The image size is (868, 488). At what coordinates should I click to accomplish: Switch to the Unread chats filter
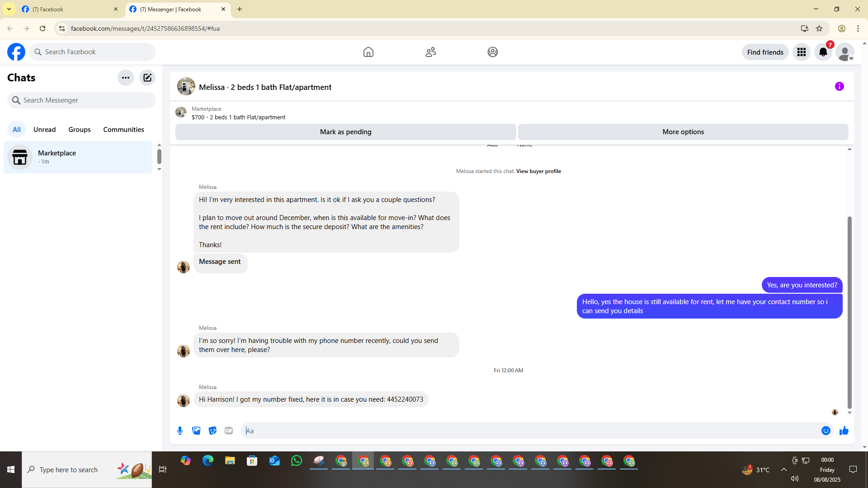tap(44, 129)
